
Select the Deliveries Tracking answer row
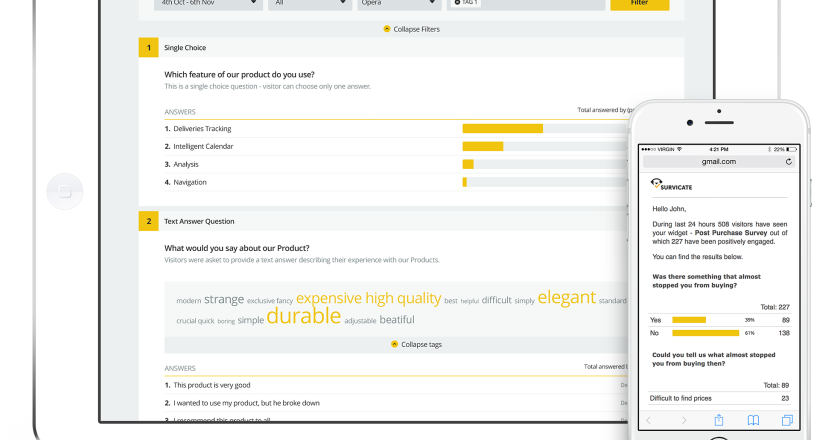click(396, 129)
